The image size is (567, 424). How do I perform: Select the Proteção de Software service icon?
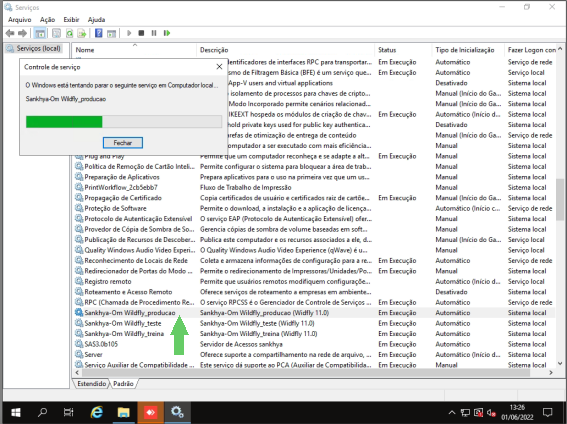point(79,208)
